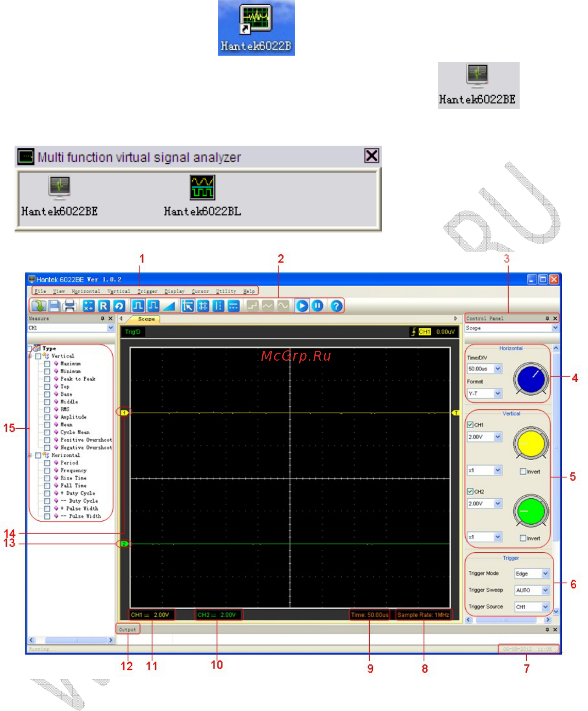This screenshot has height=711, width=588.
Task: Toggle Invert for CH2
Action: pyautogui.click(x=523, y=538)
